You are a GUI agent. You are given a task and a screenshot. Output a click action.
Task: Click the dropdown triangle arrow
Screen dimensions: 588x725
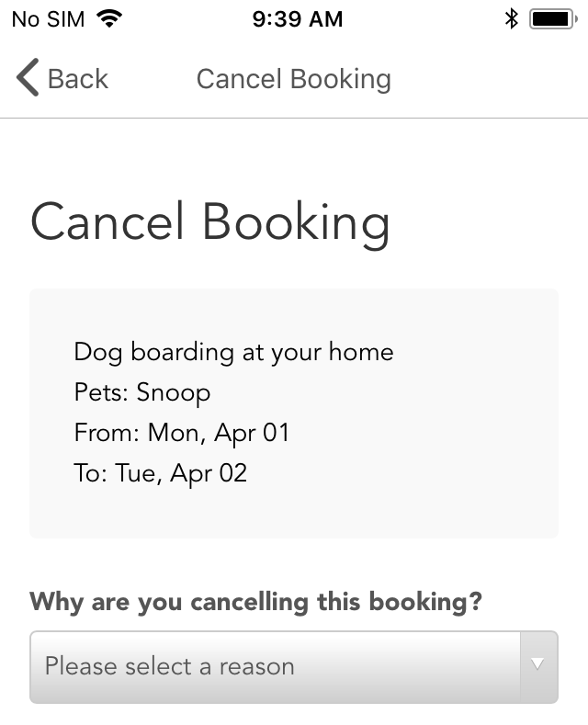pos(537,664)
